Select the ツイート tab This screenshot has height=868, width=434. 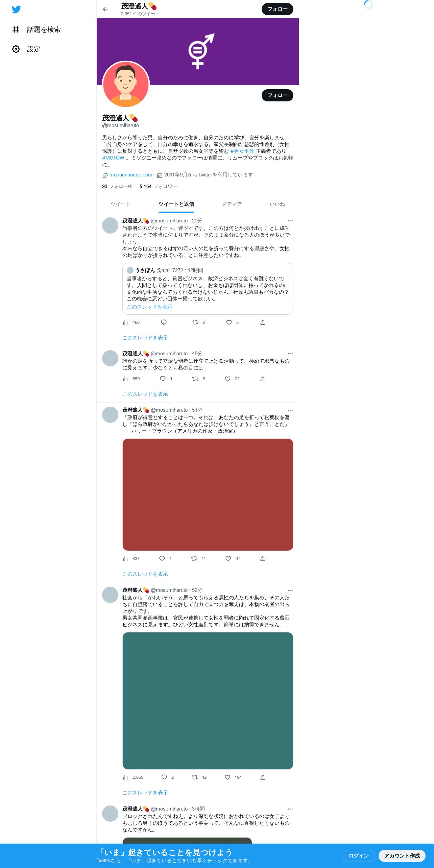pos(120,204)
